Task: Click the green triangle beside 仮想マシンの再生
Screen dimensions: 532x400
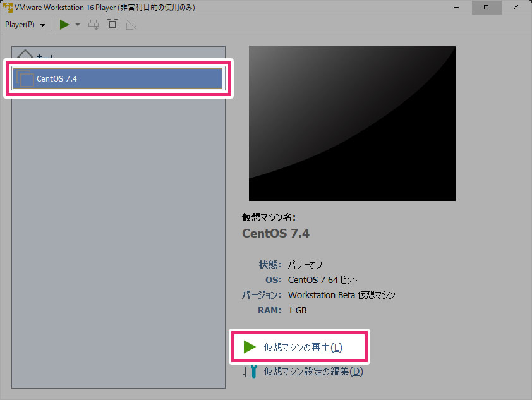Action: (x=250, y=347)
